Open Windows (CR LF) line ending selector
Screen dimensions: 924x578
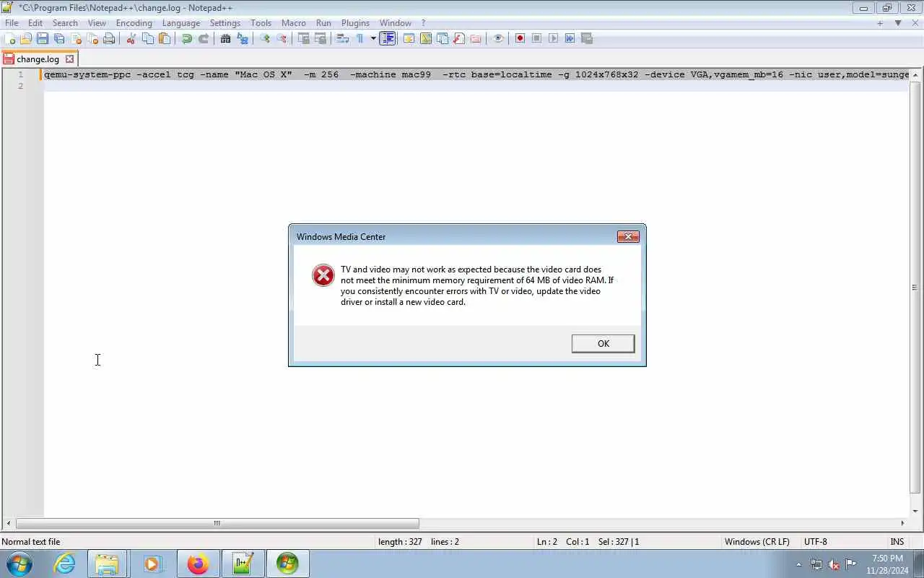757,541
